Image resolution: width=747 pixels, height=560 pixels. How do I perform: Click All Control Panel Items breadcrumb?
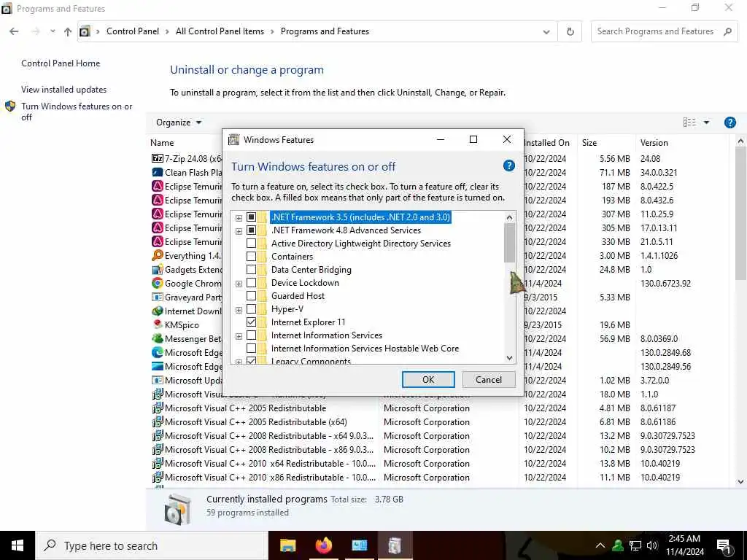[220, 31]
